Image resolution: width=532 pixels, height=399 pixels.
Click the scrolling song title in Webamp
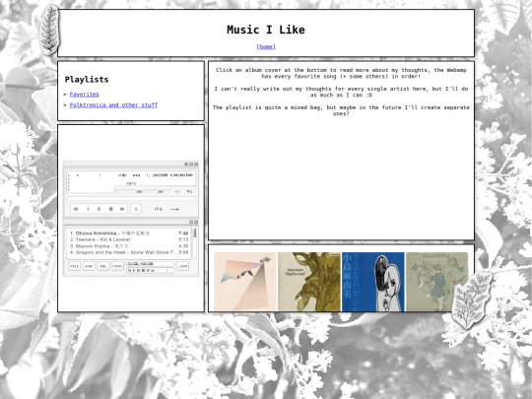click(x=156, y=175)
